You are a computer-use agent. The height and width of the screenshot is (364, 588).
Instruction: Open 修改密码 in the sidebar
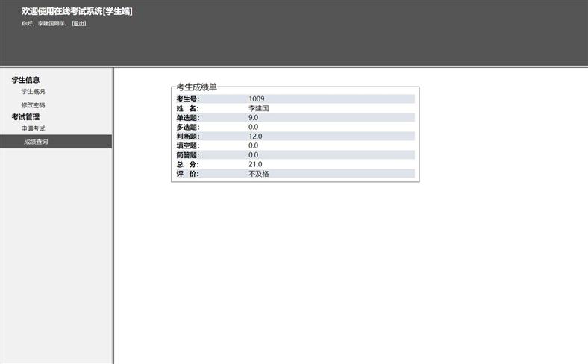click(33, 105)
